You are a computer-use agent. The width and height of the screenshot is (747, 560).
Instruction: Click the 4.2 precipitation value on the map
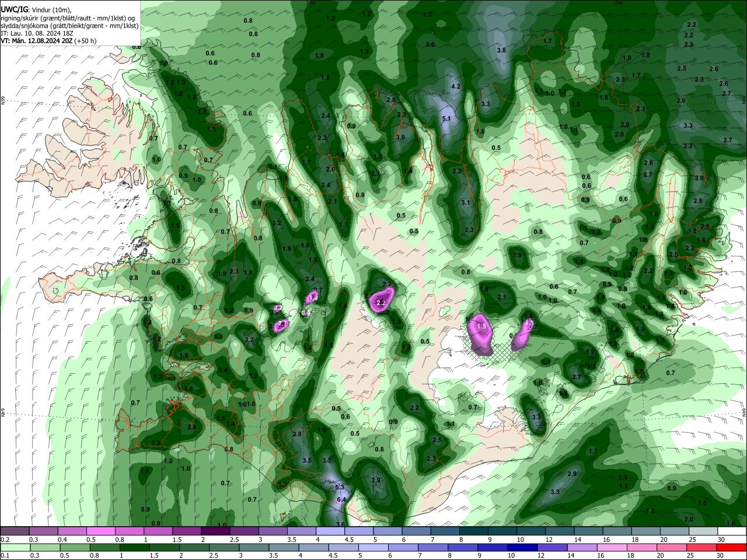pos(456,86)
